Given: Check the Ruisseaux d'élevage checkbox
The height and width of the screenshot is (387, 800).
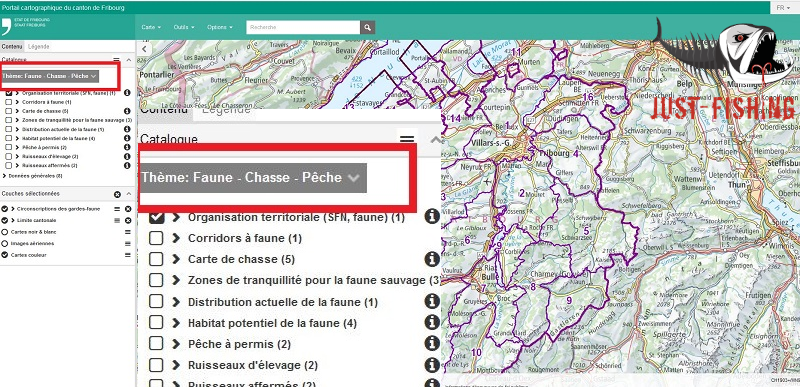Looking at the screenshot, I should (9, 157).
